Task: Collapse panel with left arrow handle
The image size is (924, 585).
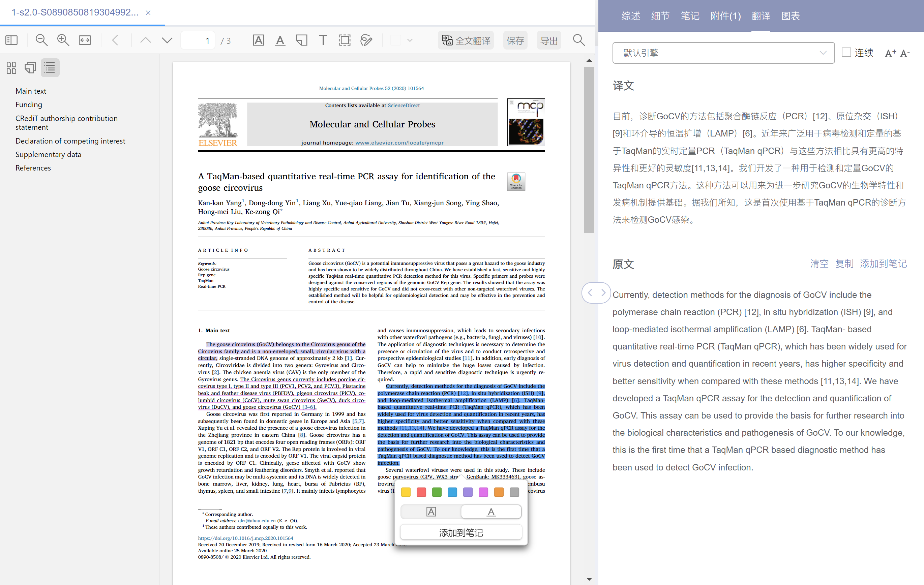Action: 590,293
